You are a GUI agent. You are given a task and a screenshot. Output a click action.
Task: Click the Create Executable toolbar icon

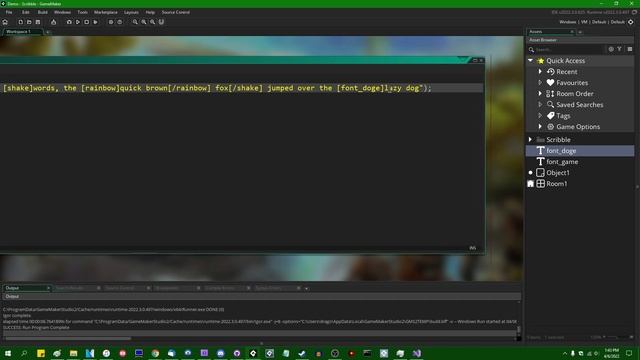click(53, 22)
